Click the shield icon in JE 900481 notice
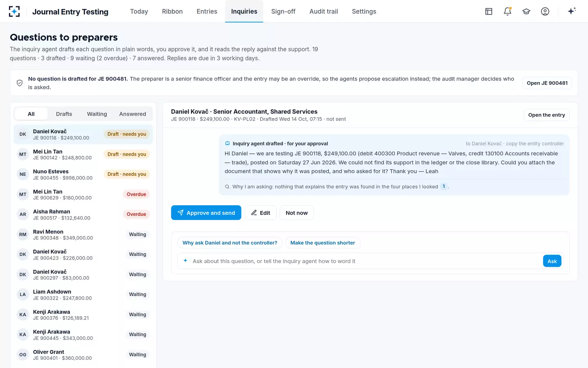This screenshot has width=588, height=368. coord(20,83)
